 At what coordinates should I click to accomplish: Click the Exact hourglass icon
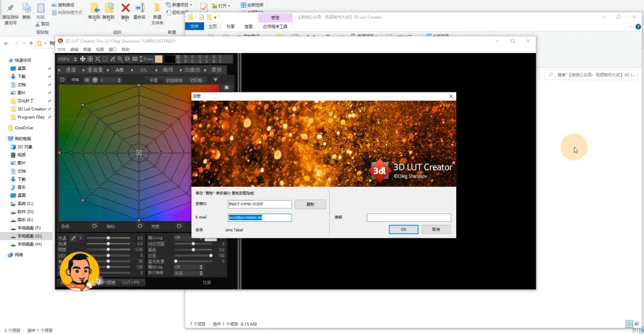click(141, 58)
